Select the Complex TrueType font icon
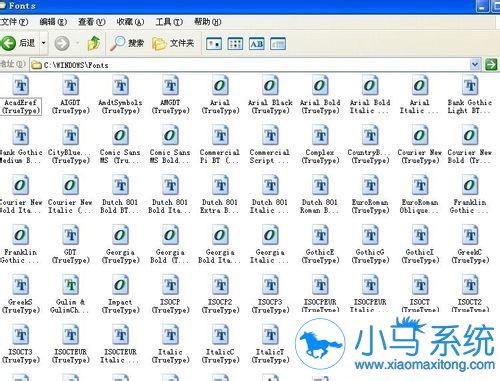This screenshot has width=500, height=381. pyautogui.click(x=320, y=135)
